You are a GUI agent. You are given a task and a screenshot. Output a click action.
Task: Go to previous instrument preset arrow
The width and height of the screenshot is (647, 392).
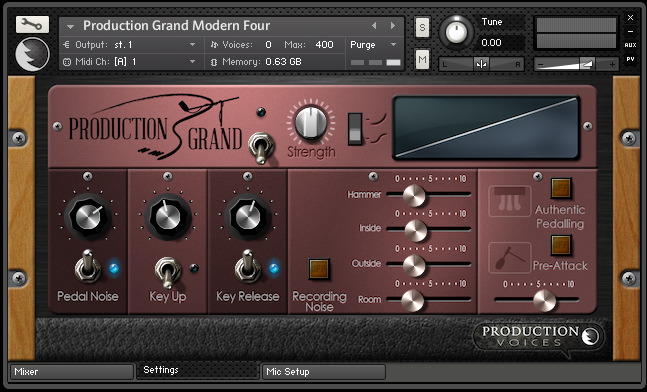coord(374,26)
